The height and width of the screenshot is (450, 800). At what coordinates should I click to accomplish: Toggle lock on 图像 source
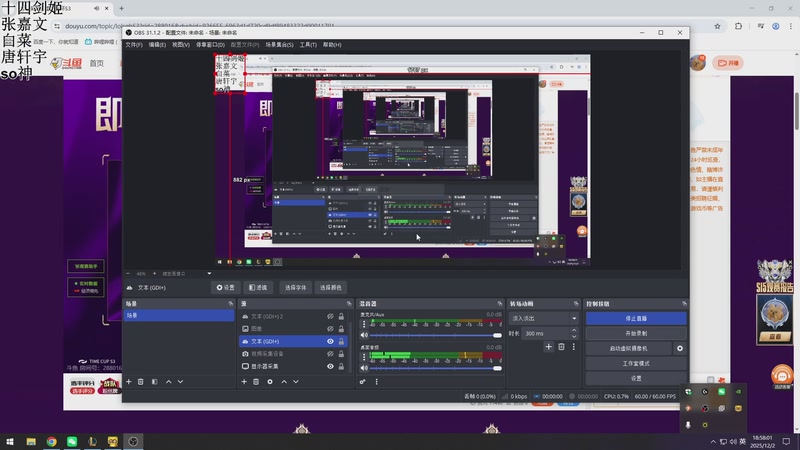tap(341, 329)
